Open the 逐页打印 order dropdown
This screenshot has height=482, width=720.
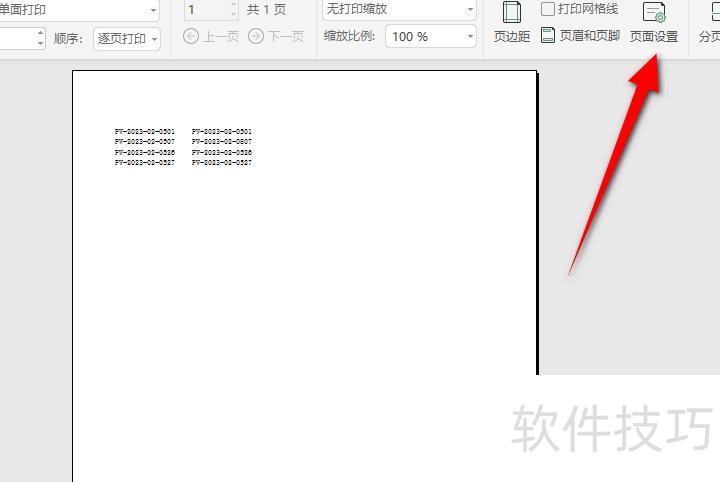coord(155,39)
